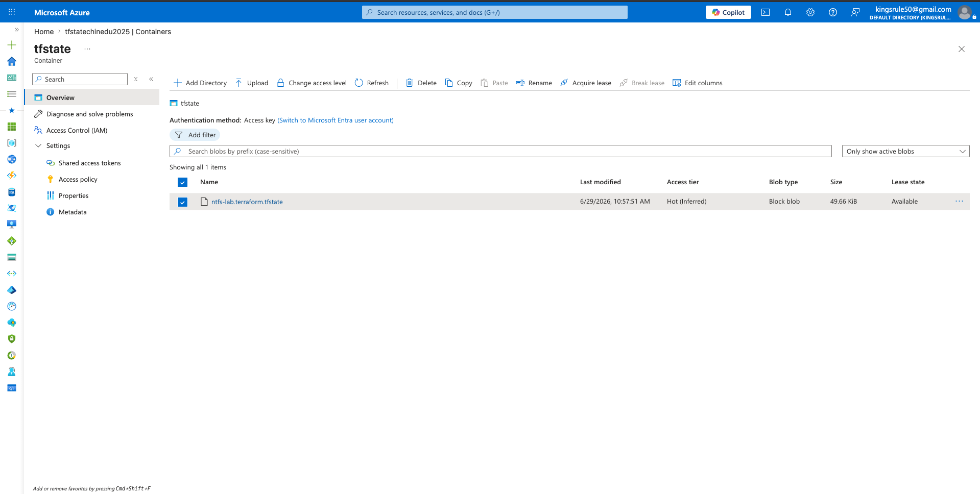Open Help and support person icon
This screenshot has width=980, height=494.
[12, 372]
